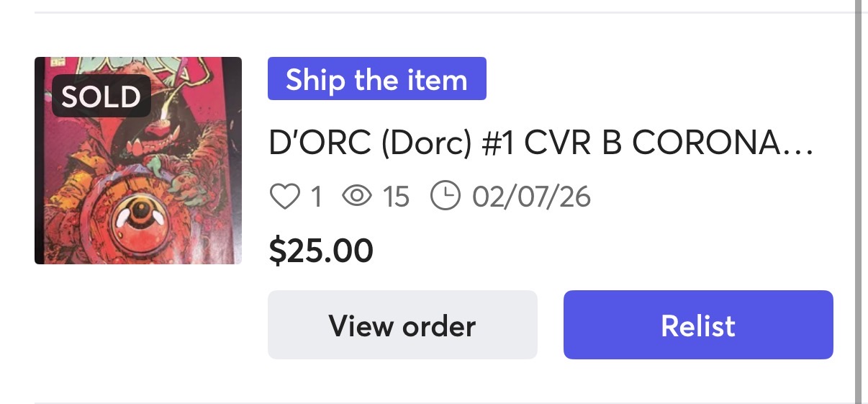The height and width of the screenshot is (404, 868).
Task: Click the like count number 1
Action: coord(315,197)
